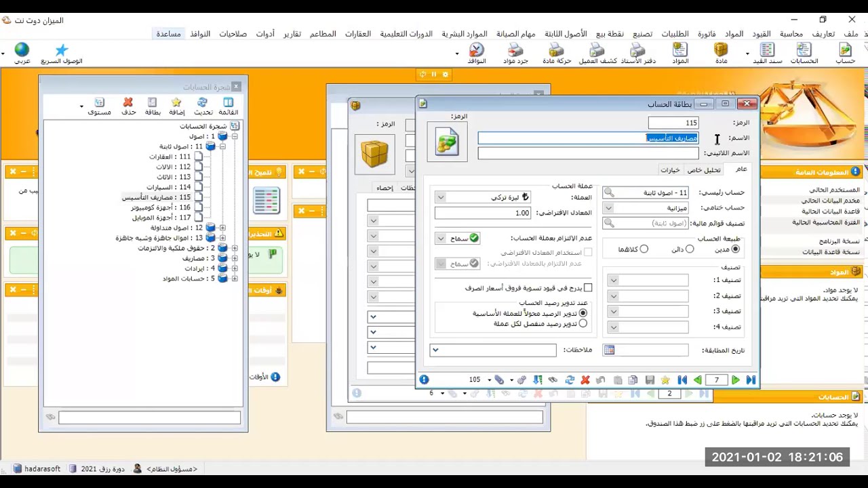
Task: Click الوصول السريع quick access star
Action: 62,54
